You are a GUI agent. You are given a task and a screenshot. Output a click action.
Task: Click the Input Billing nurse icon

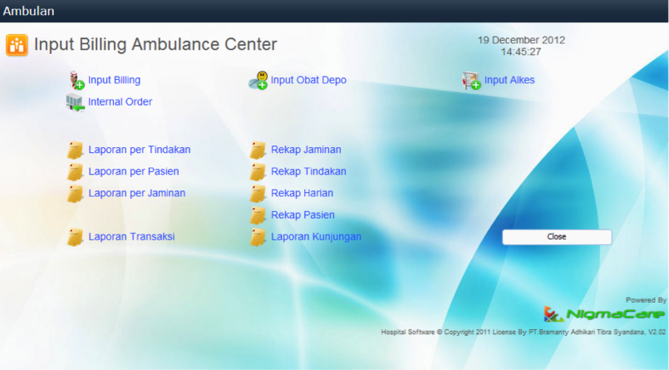(77, 80)
